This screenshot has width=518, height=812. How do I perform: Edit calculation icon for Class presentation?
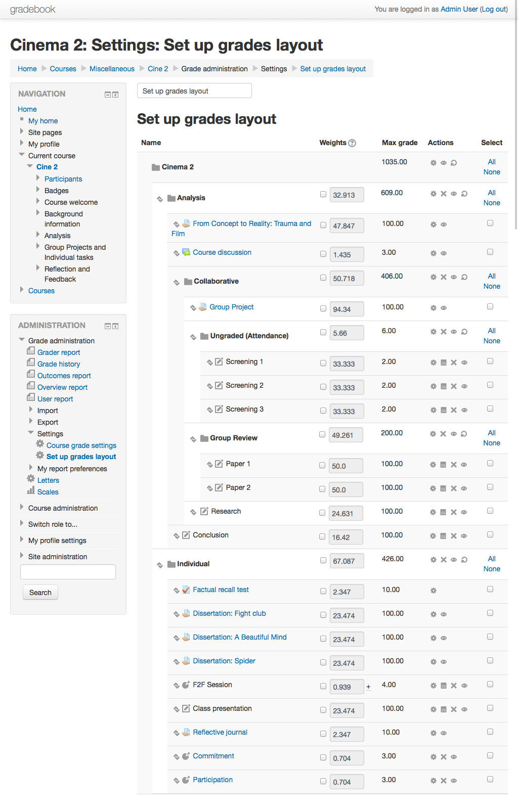coord(444,709)
